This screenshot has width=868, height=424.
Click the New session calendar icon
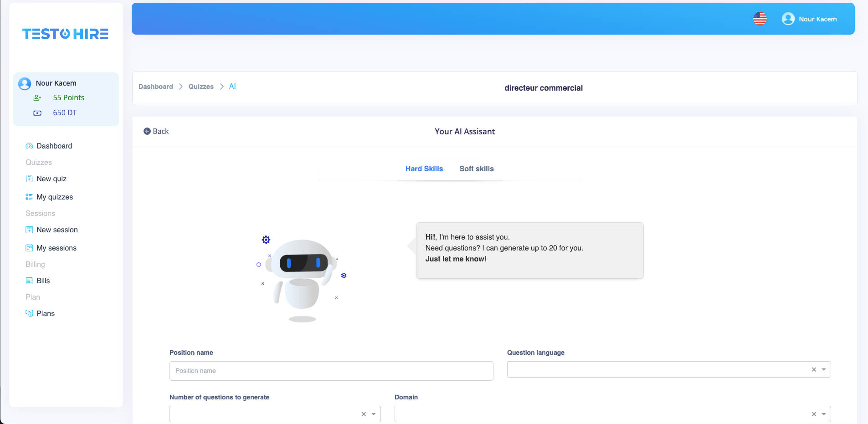[x=29, y=230]
